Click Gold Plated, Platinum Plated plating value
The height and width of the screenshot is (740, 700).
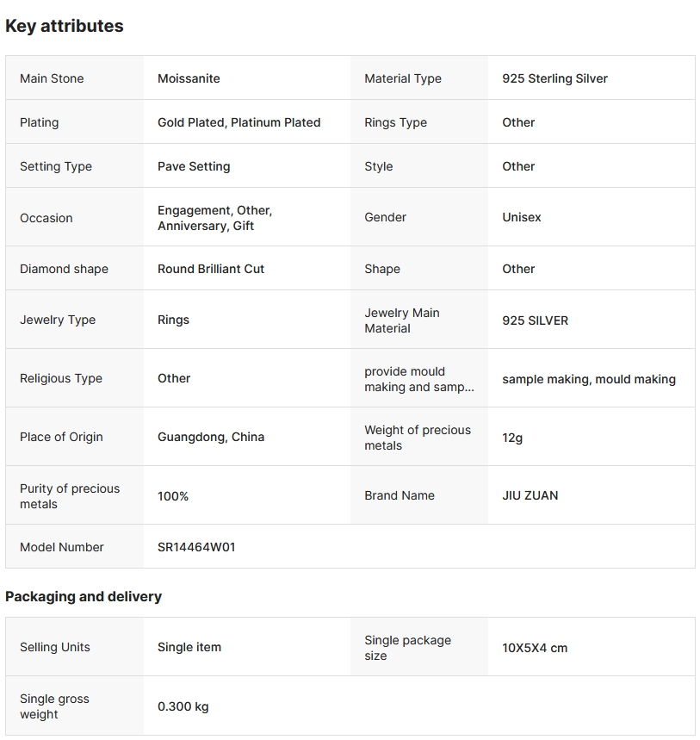tap(238, 122)
